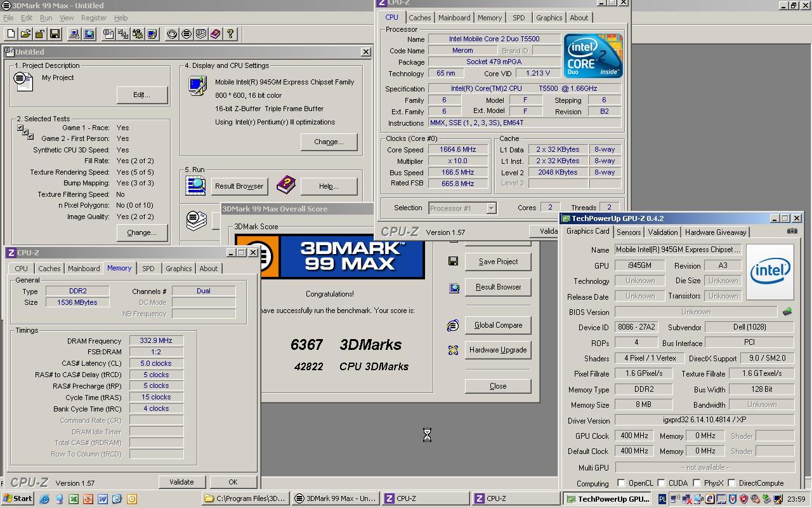
Task: Toggle the PhysX checkbox in GPU-Z
Action: (697, 483)
